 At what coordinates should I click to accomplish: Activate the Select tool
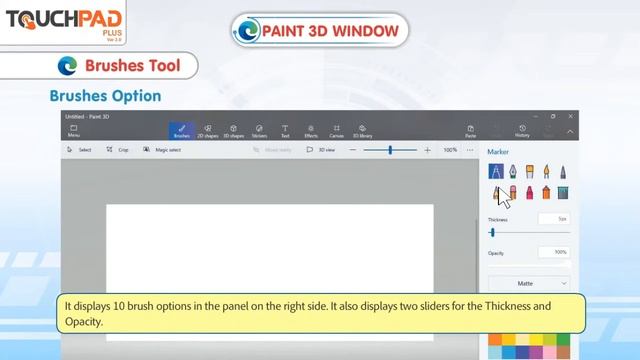coord(79,150)
